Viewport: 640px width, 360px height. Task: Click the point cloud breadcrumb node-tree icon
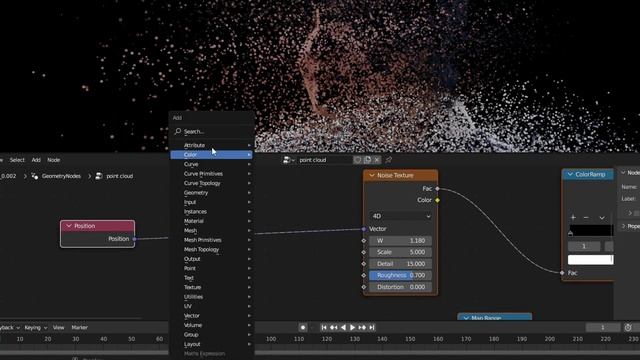[x=99, y=176]
